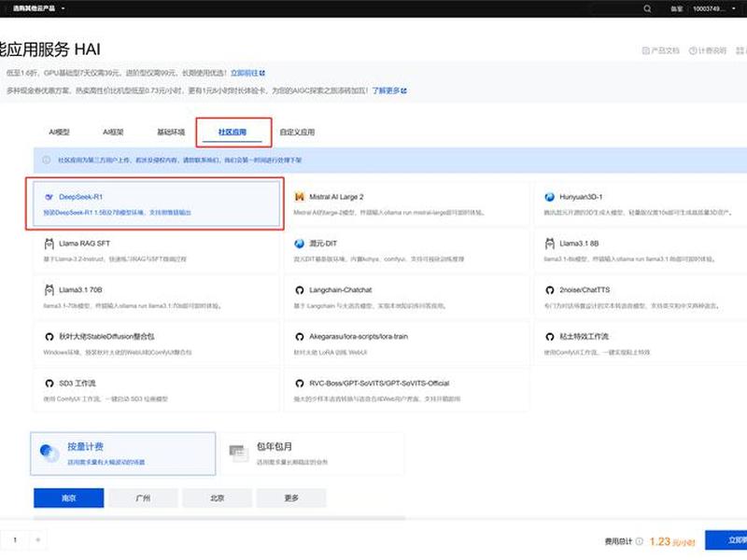Image resolution: width=747 pixels, height=560 pixels.
Task: Click the GitHub icon beside 2noise/ChatTTS
Action: point(549,290)
